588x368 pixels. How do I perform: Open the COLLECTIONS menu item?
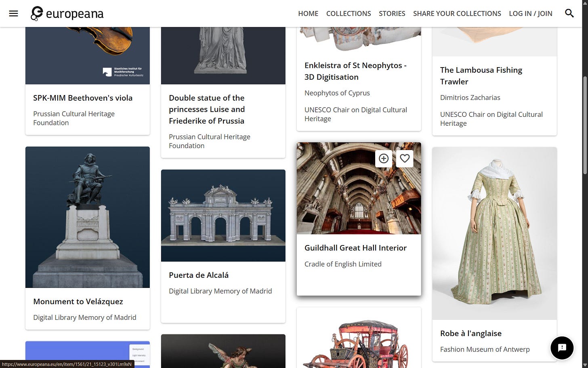click(349, 13)
